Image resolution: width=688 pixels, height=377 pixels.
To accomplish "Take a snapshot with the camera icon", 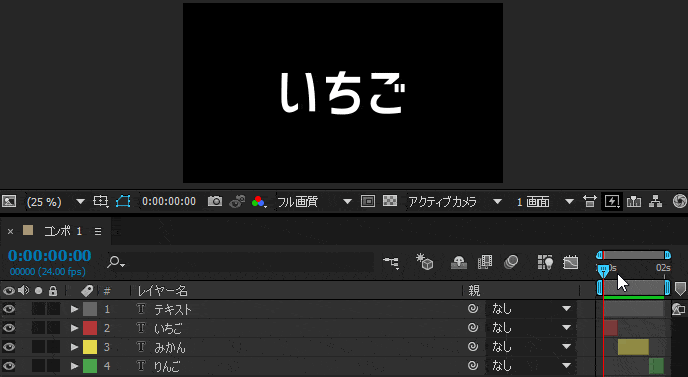I will [x=215, y=201].
